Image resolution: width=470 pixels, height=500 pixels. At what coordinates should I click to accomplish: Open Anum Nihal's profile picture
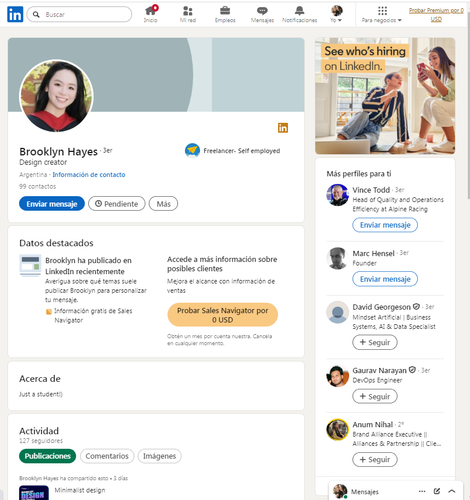click(337, 430)
